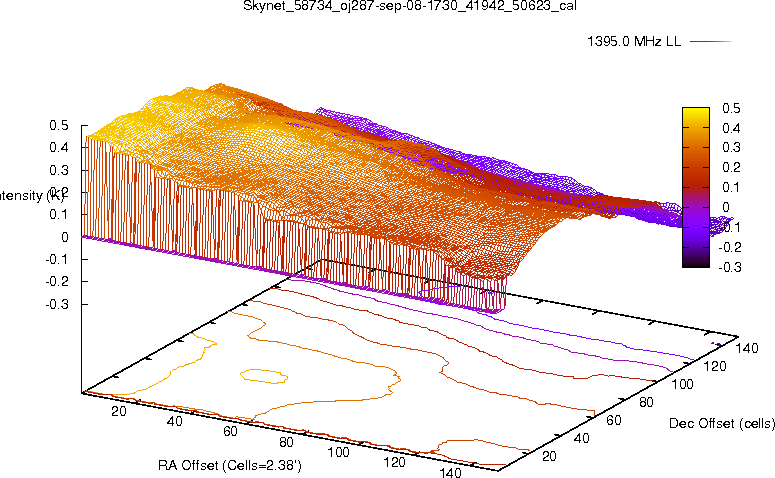The image size is (775, 478).
Task: Click color bar scale label 0.4
Action: pos(731,128)
